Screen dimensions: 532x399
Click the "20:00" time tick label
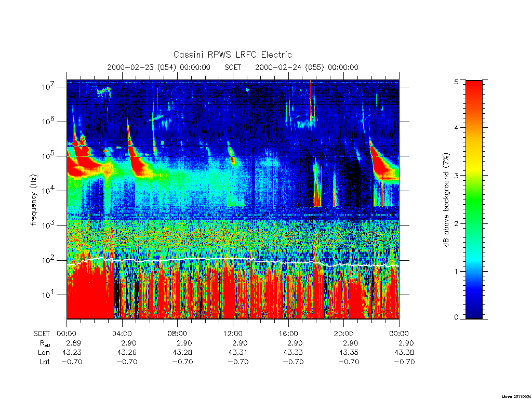pos(344,334)
